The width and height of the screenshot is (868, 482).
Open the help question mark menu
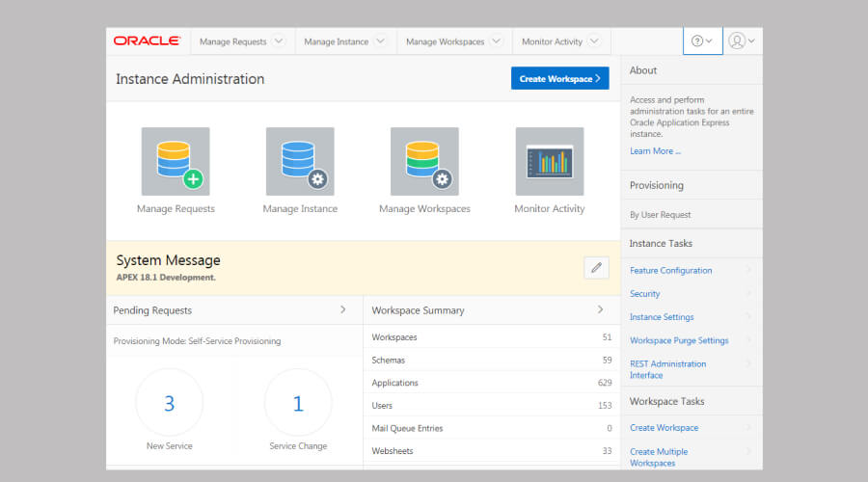point(702,40)
